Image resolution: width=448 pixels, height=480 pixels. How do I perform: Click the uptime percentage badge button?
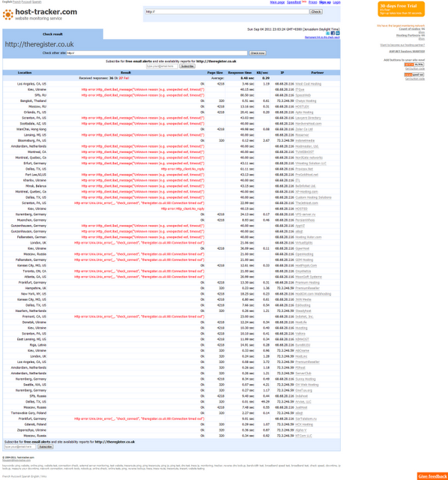click(x=414, y=64)
